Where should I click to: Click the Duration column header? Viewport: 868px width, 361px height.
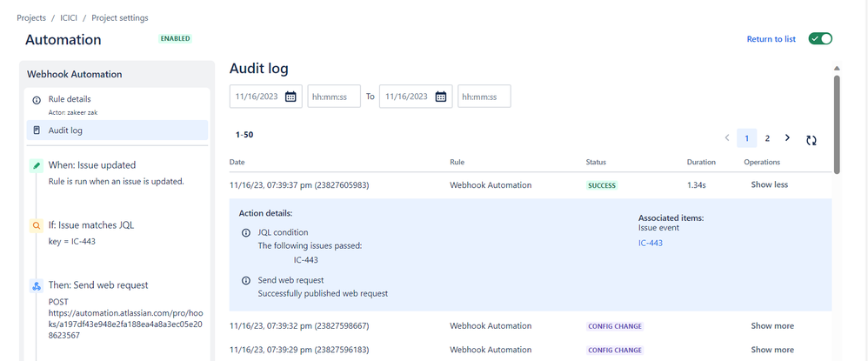click(x=701, y=162)
